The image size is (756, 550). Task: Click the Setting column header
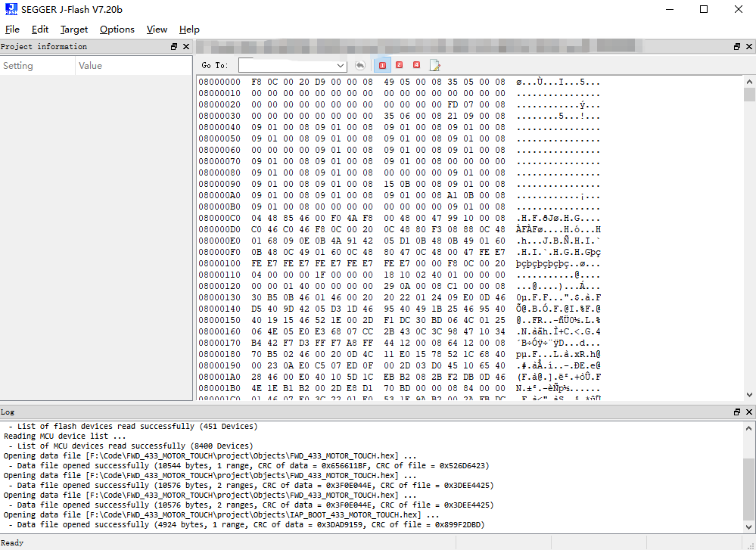[38, 66]
